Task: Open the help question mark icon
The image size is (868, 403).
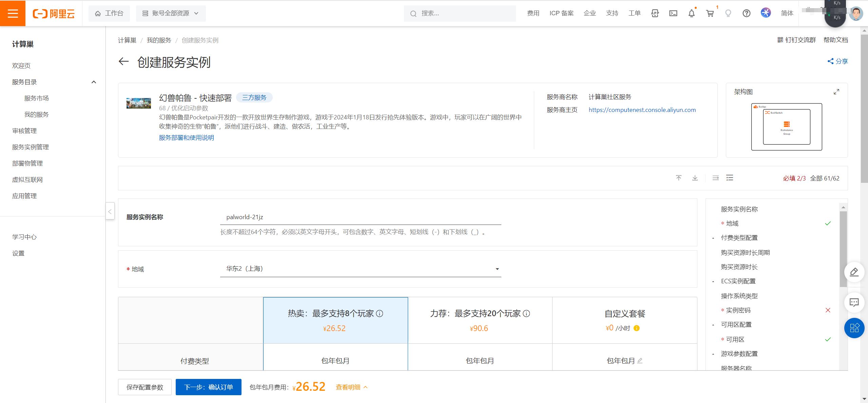Action: click(747, 13)
